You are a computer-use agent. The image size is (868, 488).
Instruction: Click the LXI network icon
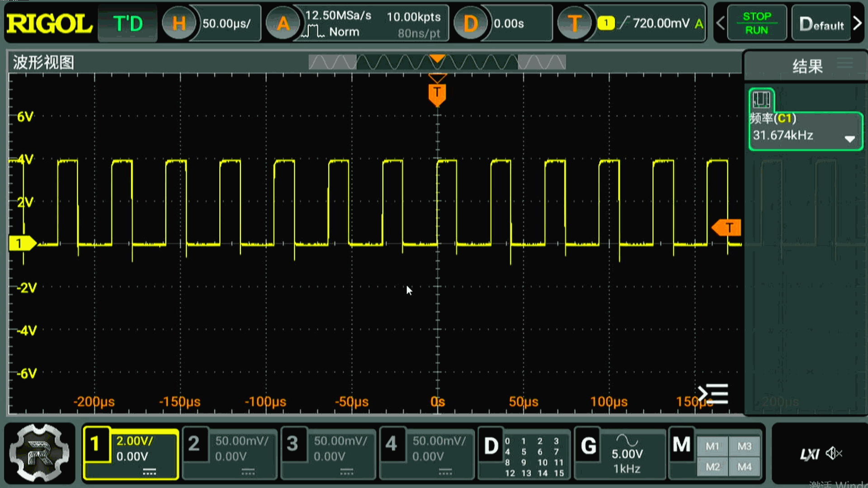[x=809, y=454]
